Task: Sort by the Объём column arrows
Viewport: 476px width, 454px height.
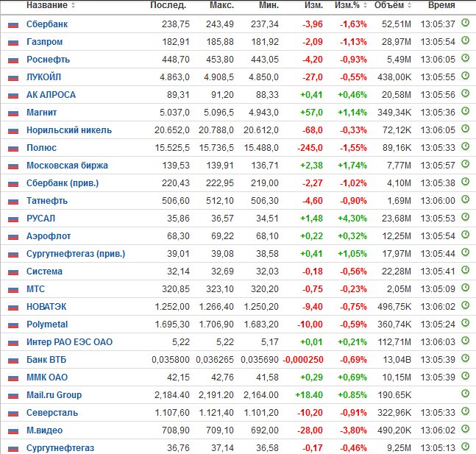Action: pos(410,5)
